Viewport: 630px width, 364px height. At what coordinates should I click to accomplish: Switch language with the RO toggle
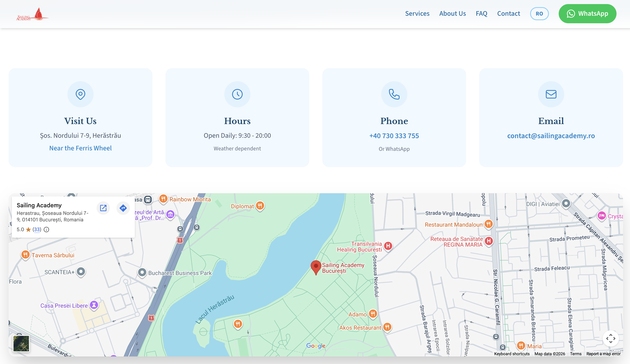[x=539, y=14]
